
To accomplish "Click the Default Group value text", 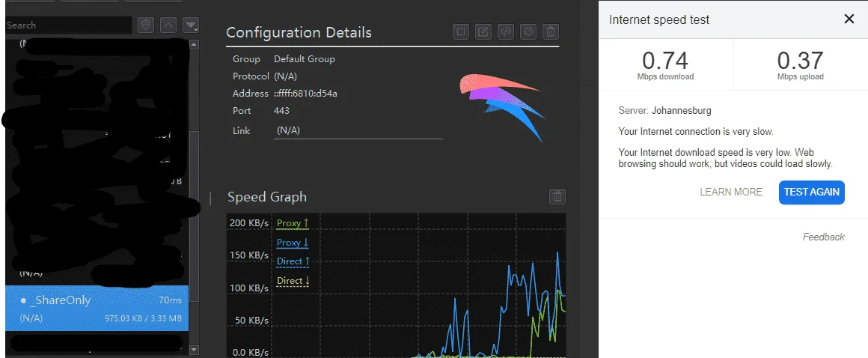I will (305, 58).
